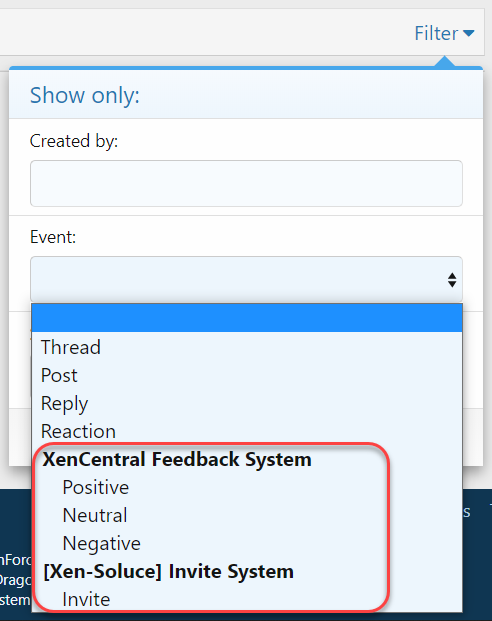
Task: Click the Event up-down arrows icon
Action: click(452, 280)
